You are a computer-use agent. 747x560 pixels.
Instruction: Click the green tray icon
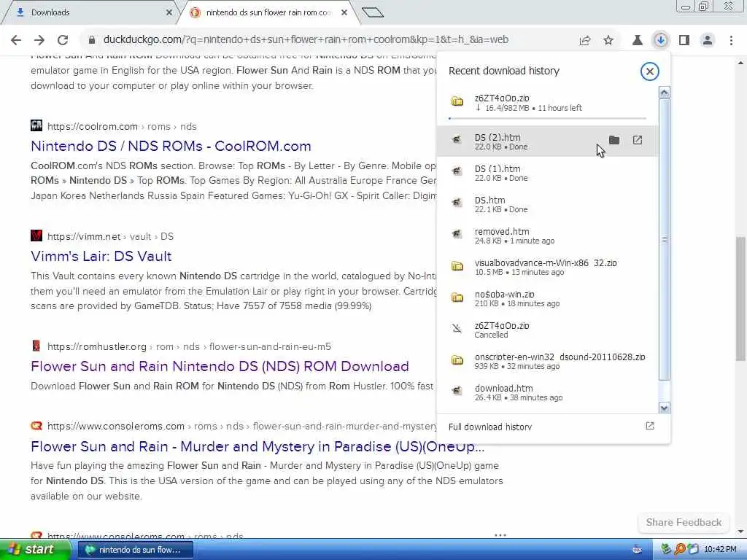point(666,550)
